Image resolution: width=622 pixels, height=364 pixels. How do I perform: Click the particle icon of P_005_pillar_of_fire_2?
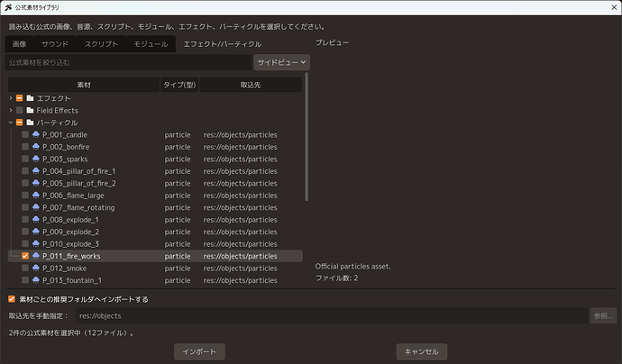coord(36,183)
